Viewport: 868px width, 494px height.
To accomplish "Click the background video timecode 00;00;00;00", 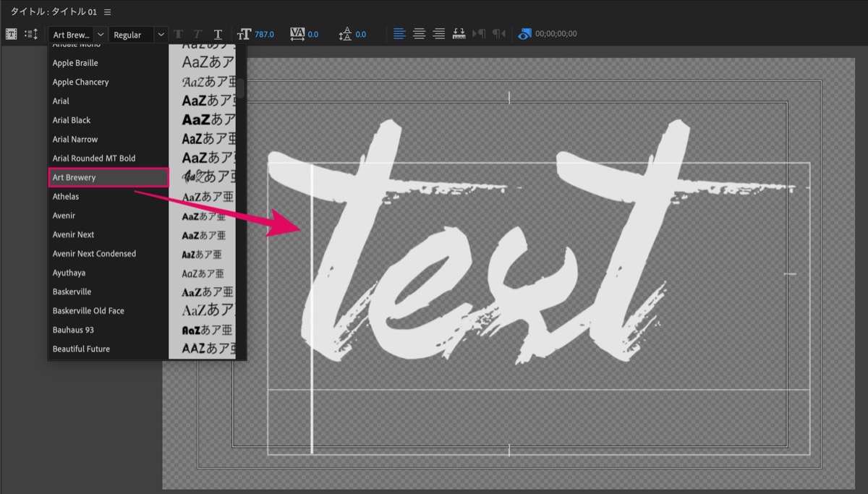I will pyautogui.click(x=556, y=34).
